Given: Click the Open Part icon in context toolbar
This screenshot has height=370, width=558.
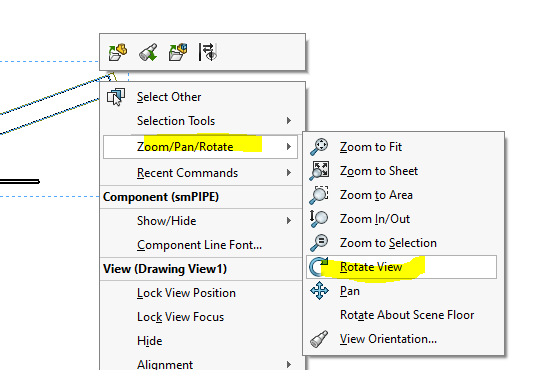Looking at the screenshot, I should point(118,52).
